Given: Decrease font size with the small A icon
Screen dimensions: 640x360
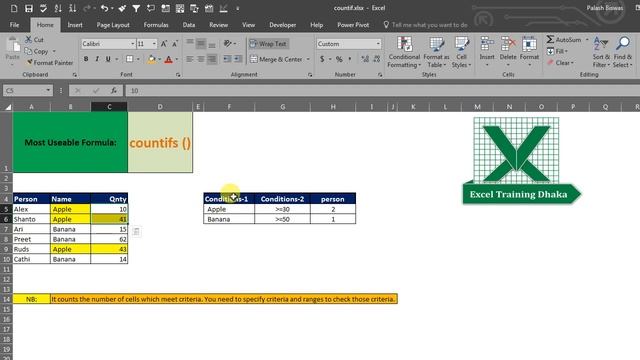Looking at the screenshot, I should [175, 44].
